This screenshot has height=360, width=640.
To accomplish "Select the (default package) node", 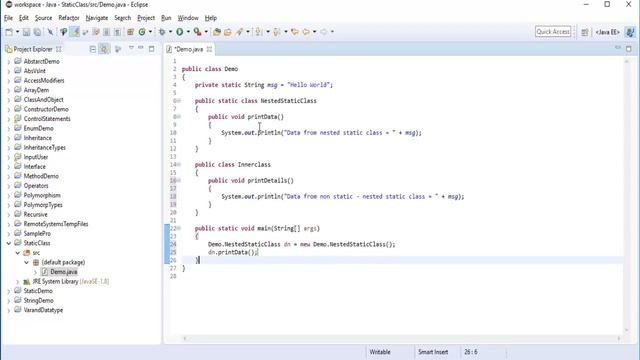I will point(63,262).
